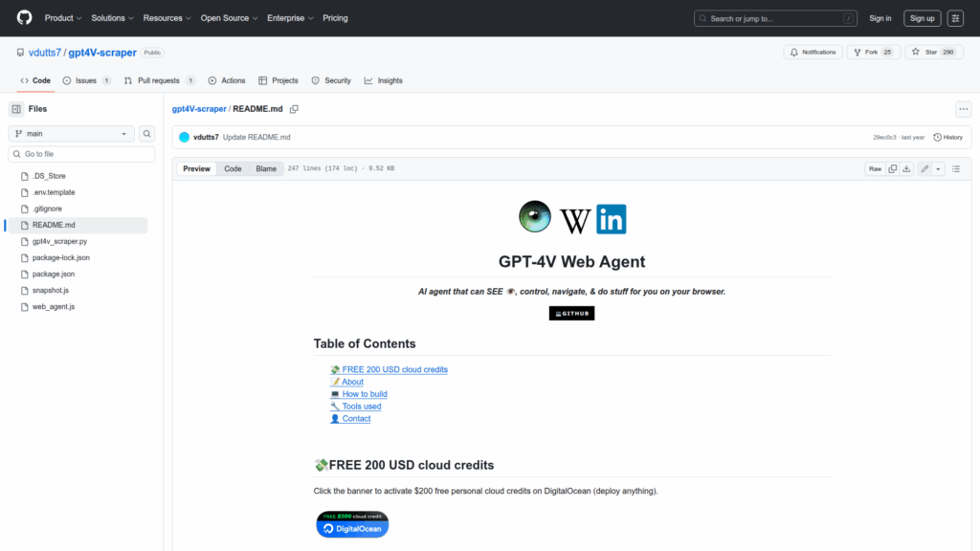The image size is (980, 551).
Task: Open the GitHub homepage logo
Action: (24, 17)
